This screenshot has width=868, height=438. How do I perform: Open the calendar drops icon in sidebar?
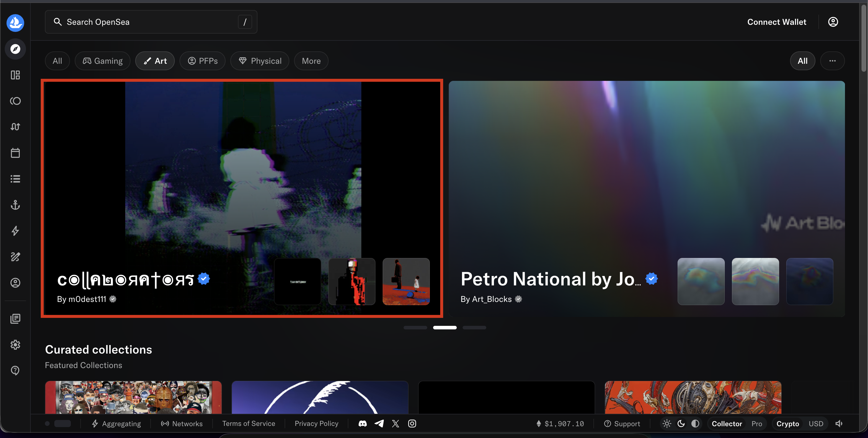pyautogui.click(x=15, y=153)
